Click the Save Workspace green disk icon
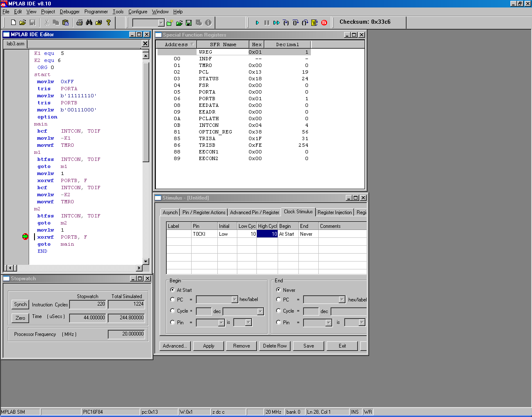The image size is (532, 417). (189, 23)
